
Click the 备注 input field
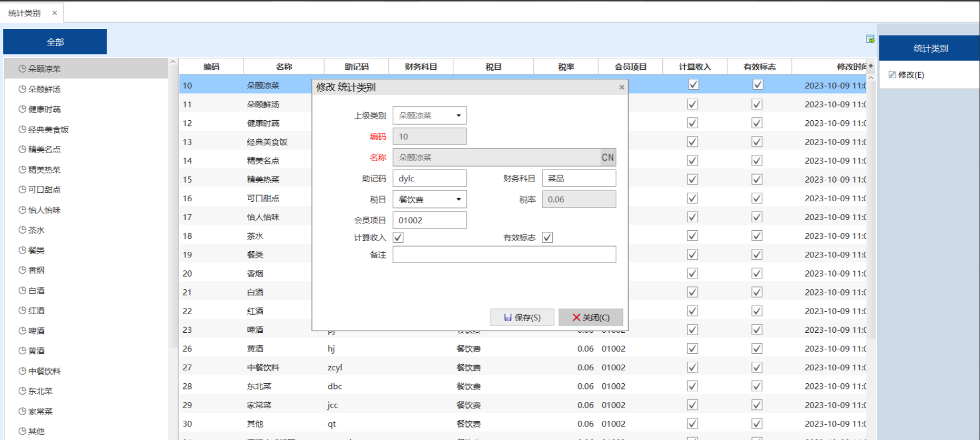tap(504, 255)
